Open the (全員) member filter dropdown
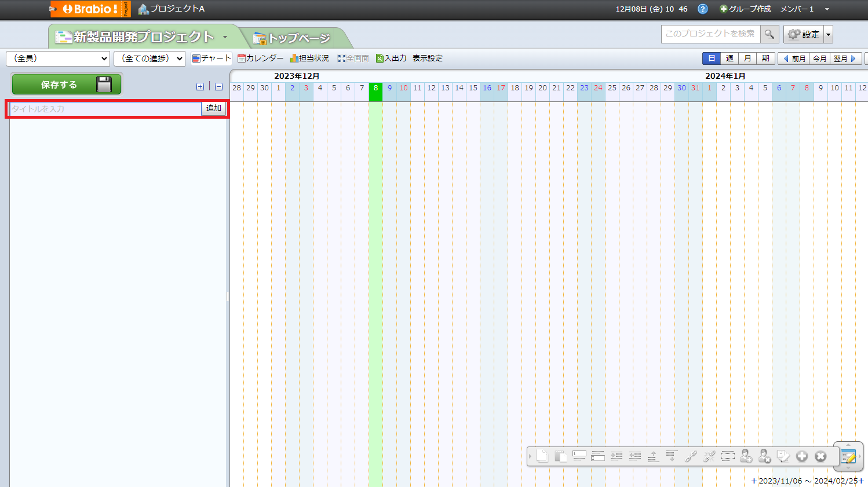The height and width of the screenshot is (487, 868). tap(58, 58)
